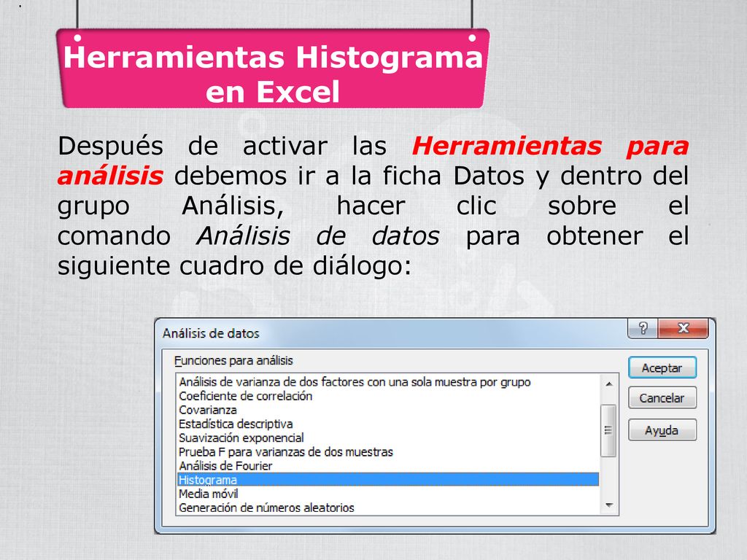Click the question mark help icon

click(x=643, y=328)
